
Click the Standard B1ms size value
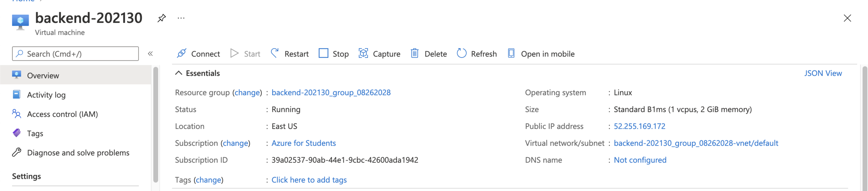click(x=683, y=110)
